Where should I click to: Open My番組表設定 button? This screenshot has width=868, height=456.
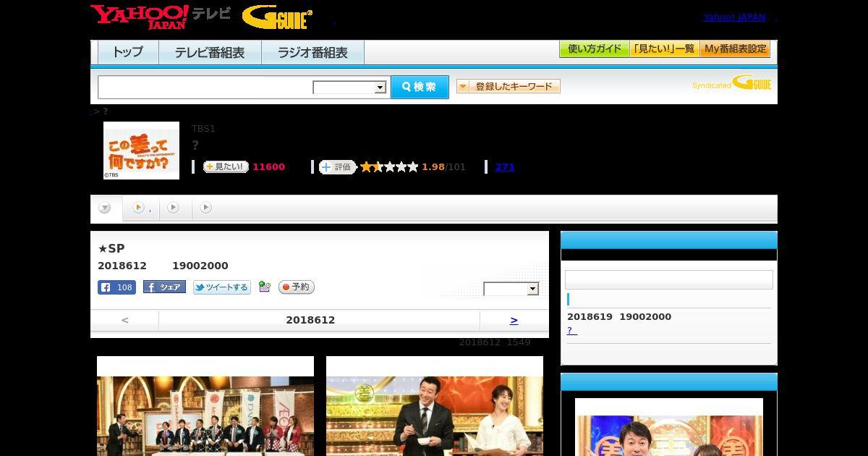[x=735, y=49]
